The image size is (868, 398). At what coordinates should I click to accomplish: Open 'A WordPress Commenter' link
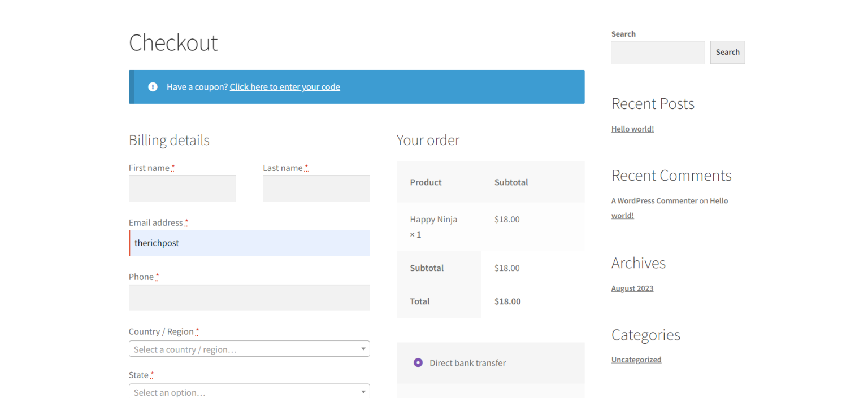click(x=654, y=200)
